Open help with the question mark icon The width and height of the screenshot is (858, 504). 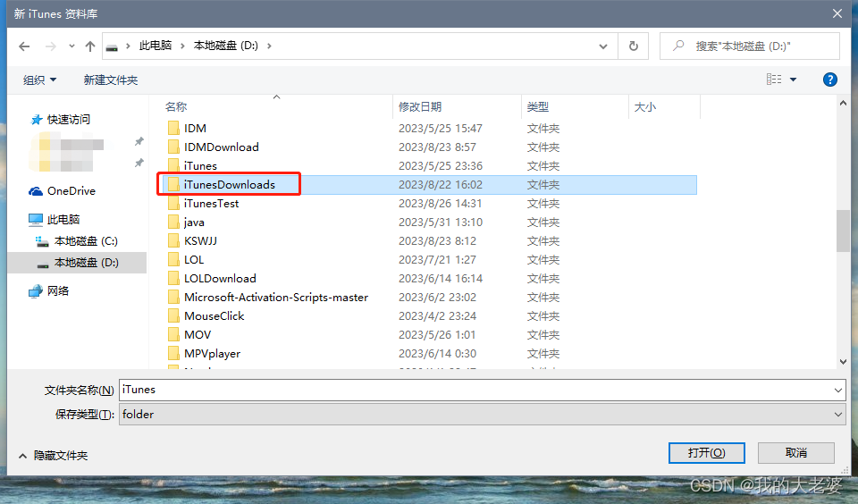pyautogui.click(x=829, y=80)
